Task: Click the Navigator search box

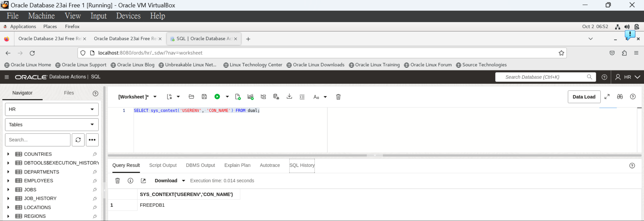Action: 38,140
